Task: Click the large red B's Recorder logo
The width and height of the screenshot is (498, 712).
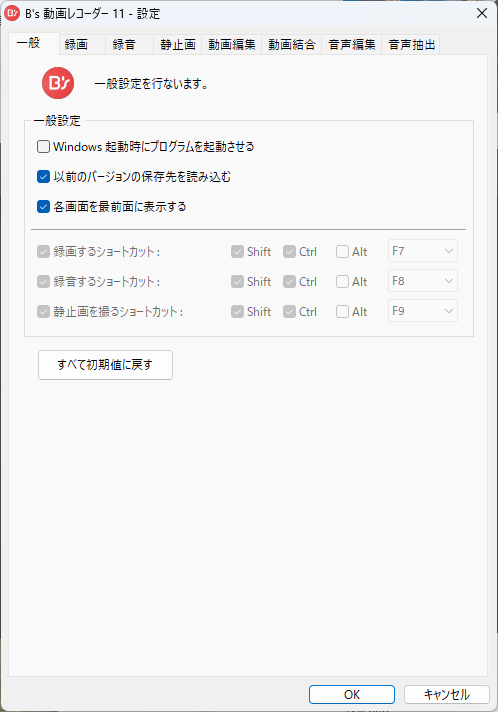Action: click(x=58, y=83)
